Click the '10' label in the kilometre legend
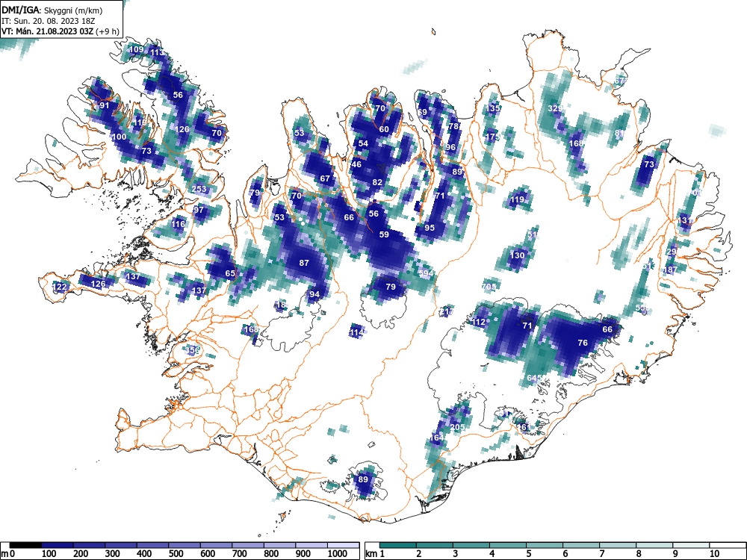This screenshot has width=747, height=560. tap(715, 554)
